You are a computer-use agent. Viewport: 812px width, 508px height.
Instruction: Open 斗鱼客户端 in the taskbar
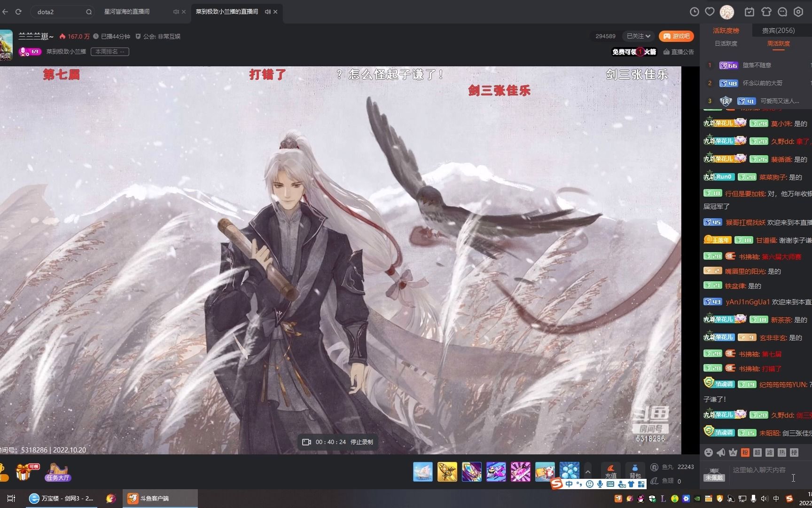coord(160,499)
